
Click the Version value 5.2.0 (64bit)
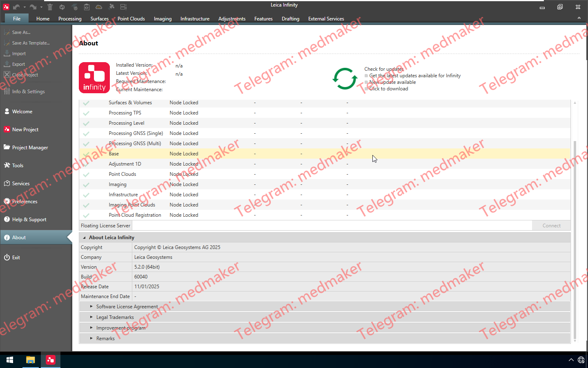tap(147, 267)
